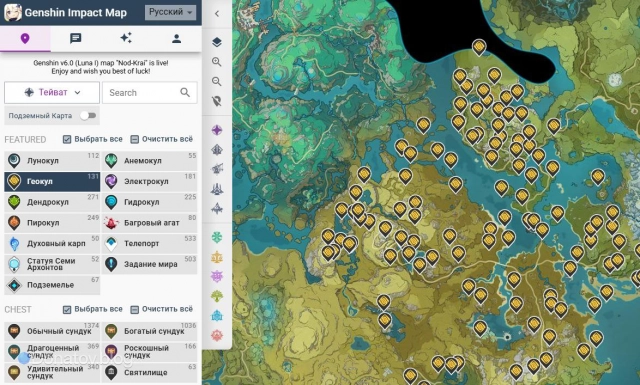This screenshot has height=385, width=640.
Task: Show Статуя Семи Архонтов markers
Action: tap(52, 264)
